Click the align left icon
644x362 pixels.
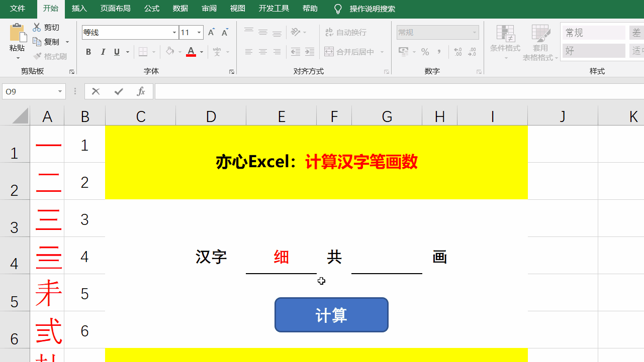[248, 52]
